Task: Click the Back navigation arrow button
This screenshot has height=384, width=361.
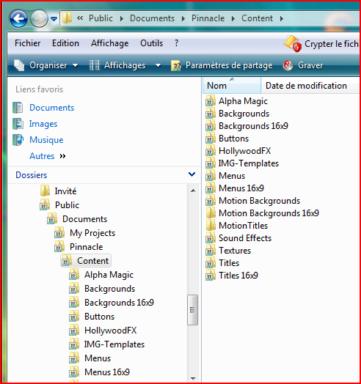Action: coord(18,19)
